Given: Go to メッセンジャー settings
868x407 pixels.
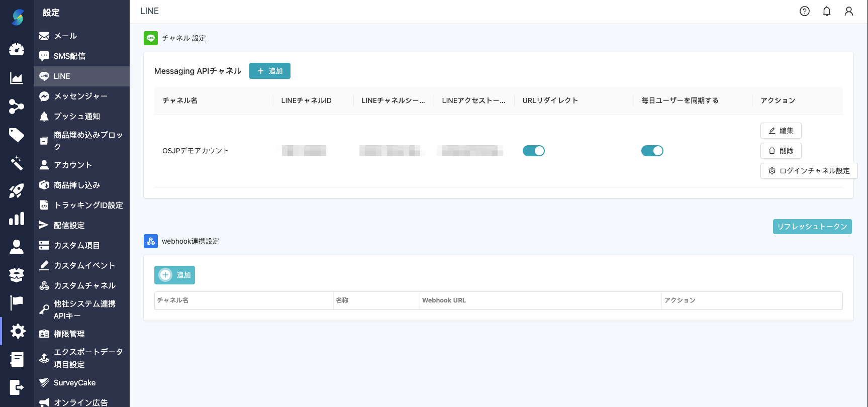Looking at the screenshot, I should pyautogui.click(x=80, y=96).
